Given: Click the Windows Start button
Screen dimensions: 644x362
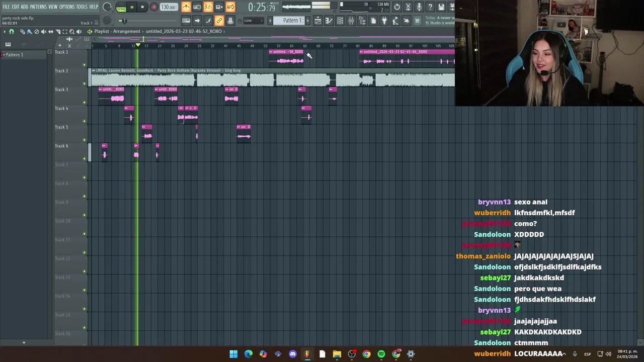Looking at the screenshot, I should [233, 354].
